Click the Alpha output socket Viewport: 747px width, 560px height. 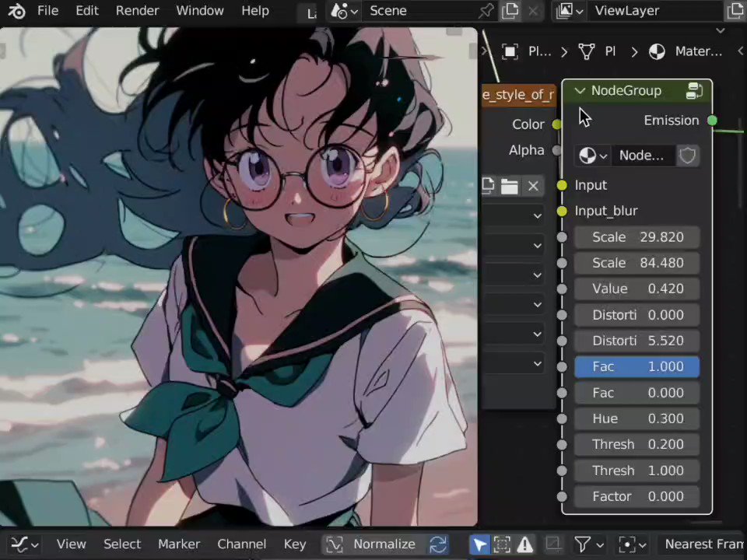[556, 150]
